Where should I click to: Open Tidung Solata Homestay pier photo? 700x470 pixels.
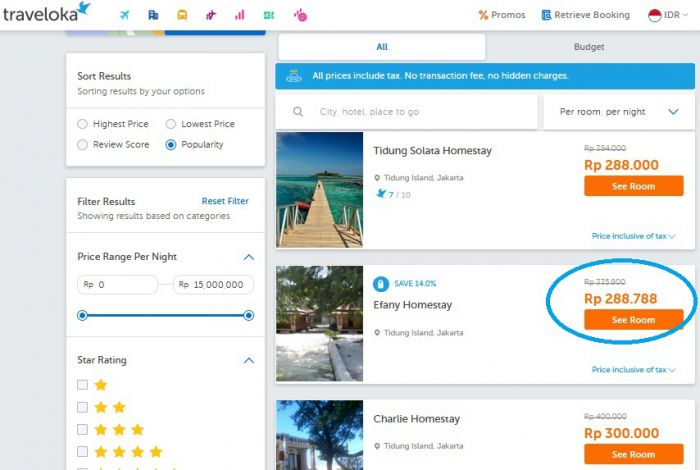pyautogui.click(x=320, y=190)
